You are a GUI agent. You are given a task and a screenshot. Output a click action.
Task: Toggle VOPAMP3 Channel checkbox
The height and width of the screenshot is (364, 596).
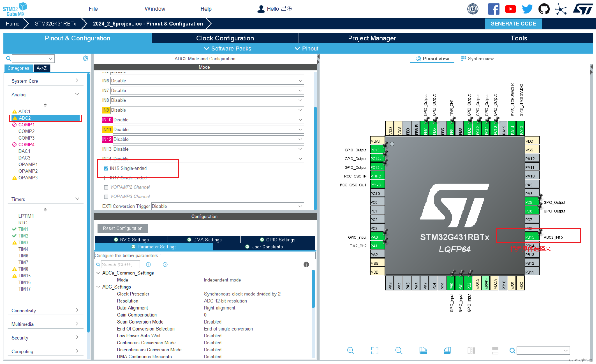point(106,197)
